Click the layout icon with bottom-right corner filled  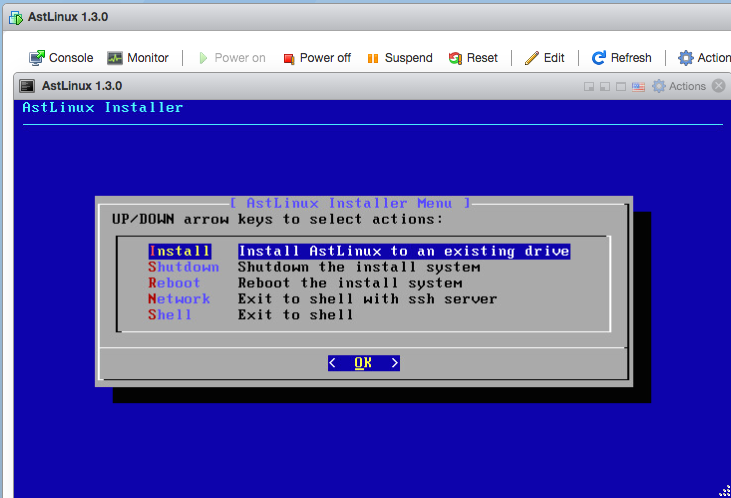[x=589, y=87]
